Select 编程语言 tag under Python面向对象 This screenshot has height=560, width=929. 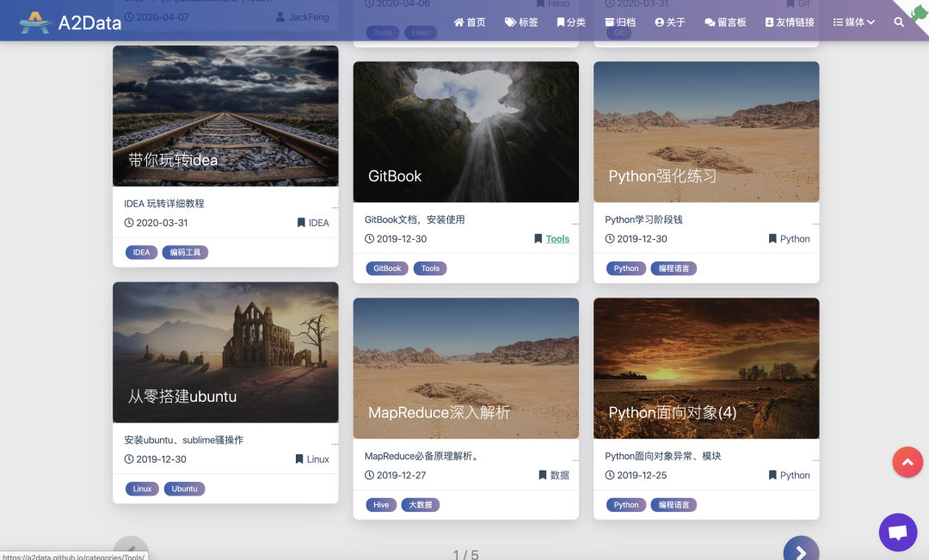pos(674,505)
